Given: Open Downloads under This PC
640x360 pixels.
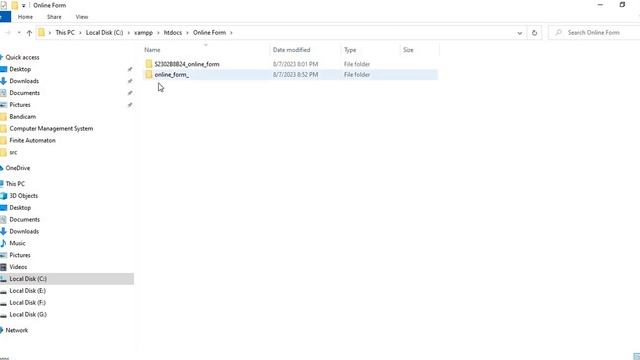Looking at the screenshot, I should (x=24, y=231).
